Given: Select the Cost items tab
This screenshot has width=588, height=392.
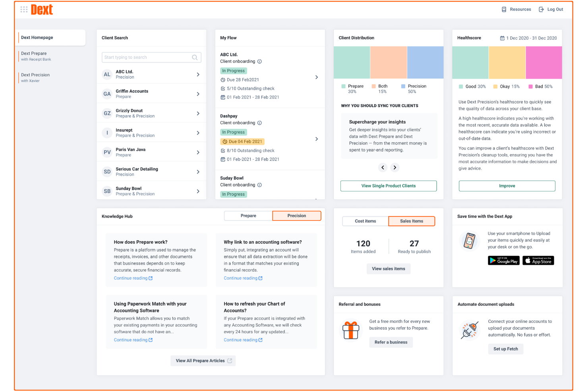Looking at the screenshot, I should [365, 221].
